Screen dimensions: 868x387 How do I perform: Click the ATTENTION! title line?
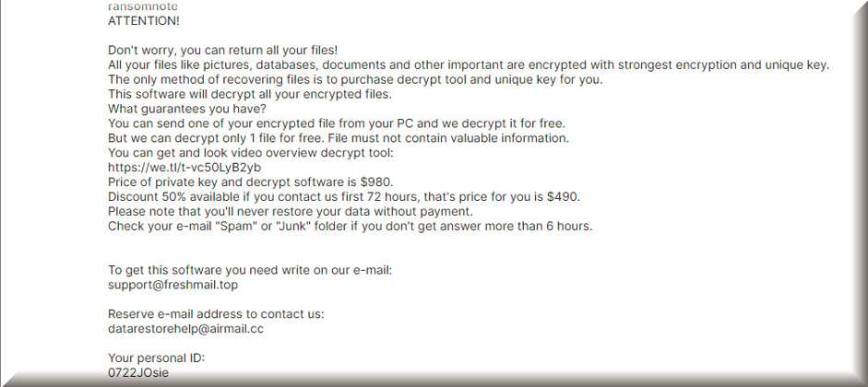[x=143, y=21]
